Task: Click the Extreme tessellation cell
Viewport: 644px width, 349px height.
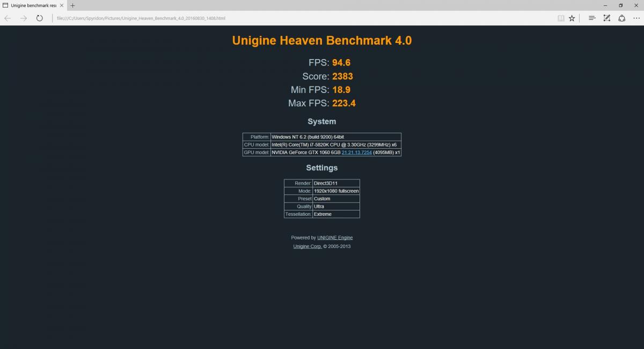Action: (336, 214)
